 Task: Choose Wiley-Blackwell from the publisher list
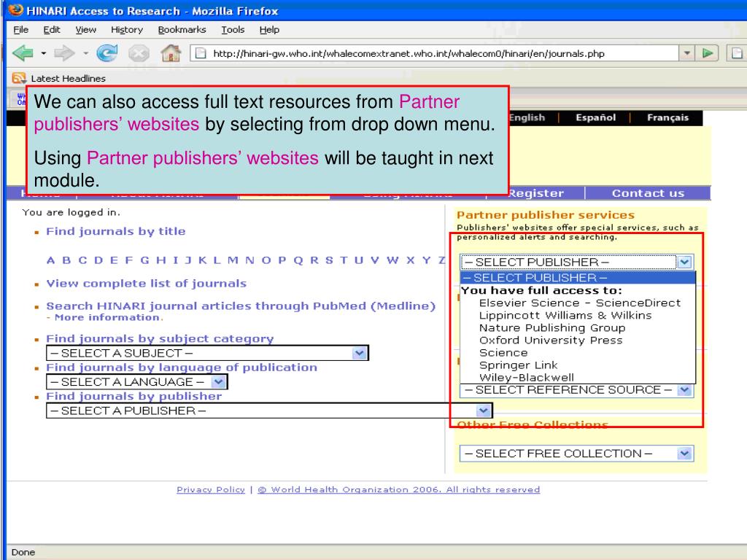coord(527,377)
